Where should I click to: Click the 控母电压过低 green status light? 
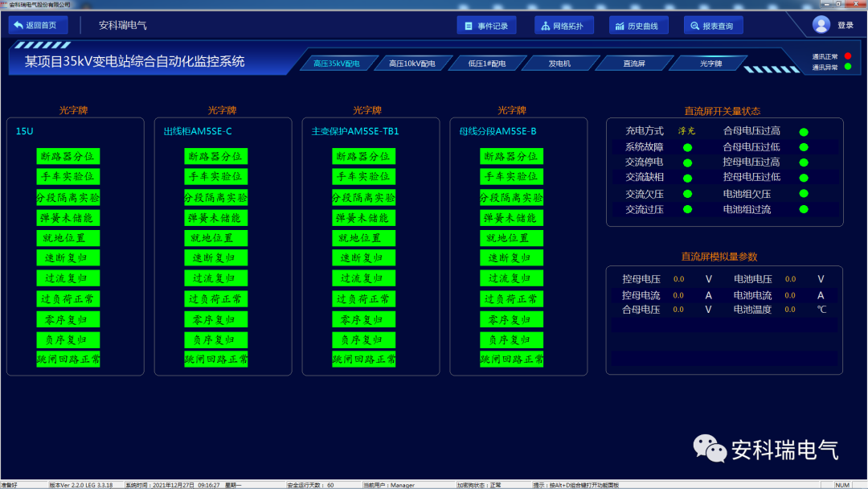[804, 178]
